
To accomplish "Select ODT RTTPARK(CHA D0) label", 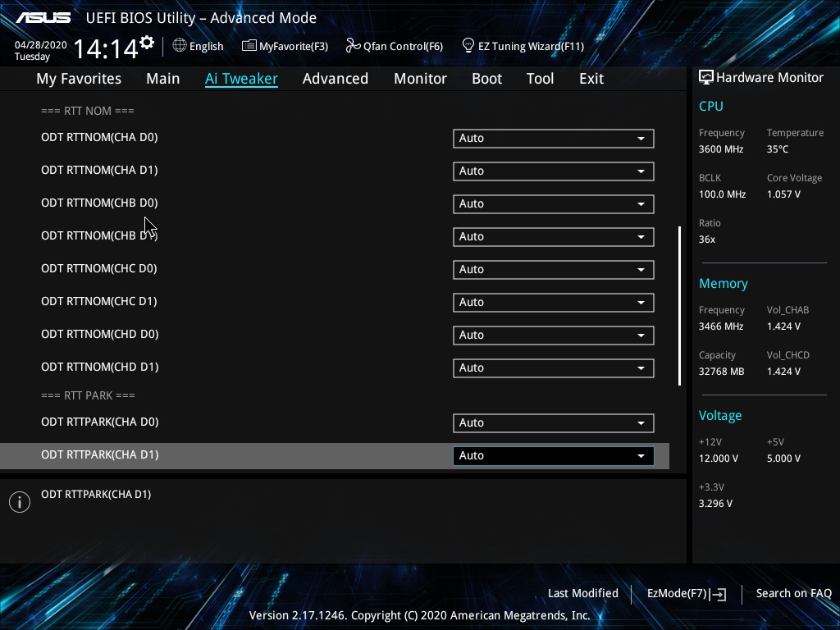I will click(x=99, y=422).
